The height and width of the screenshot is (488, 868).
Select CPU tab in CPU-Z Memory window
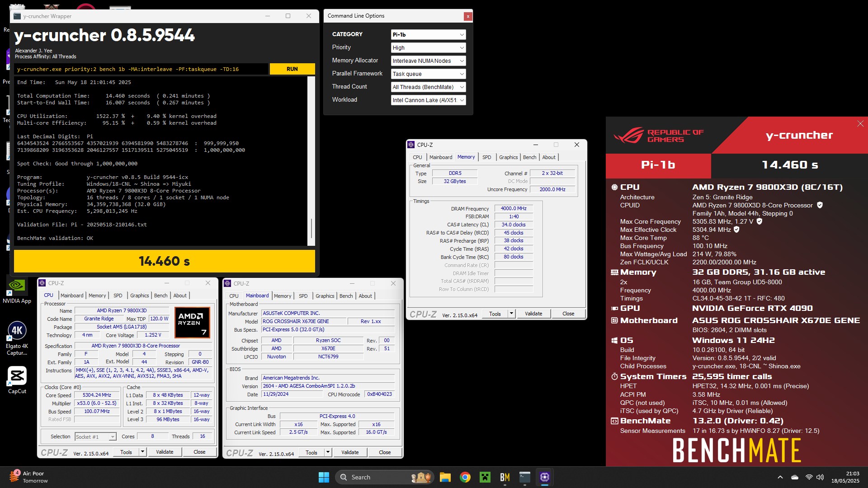tap(417, 157)
